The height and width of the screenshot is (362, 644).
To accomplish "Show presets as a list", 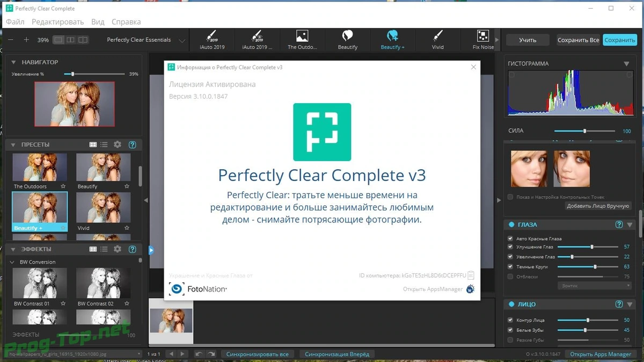I will pos(104,144).
